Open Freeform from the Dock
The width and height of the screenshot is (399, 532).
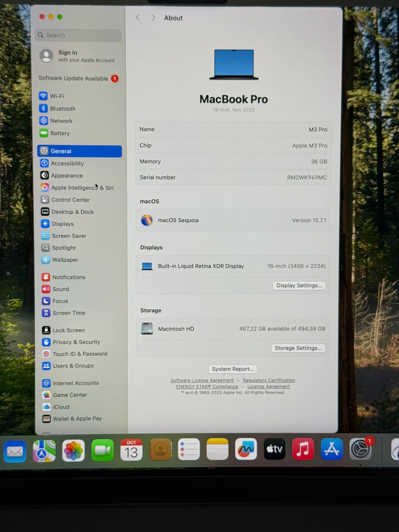pos(246,449)
